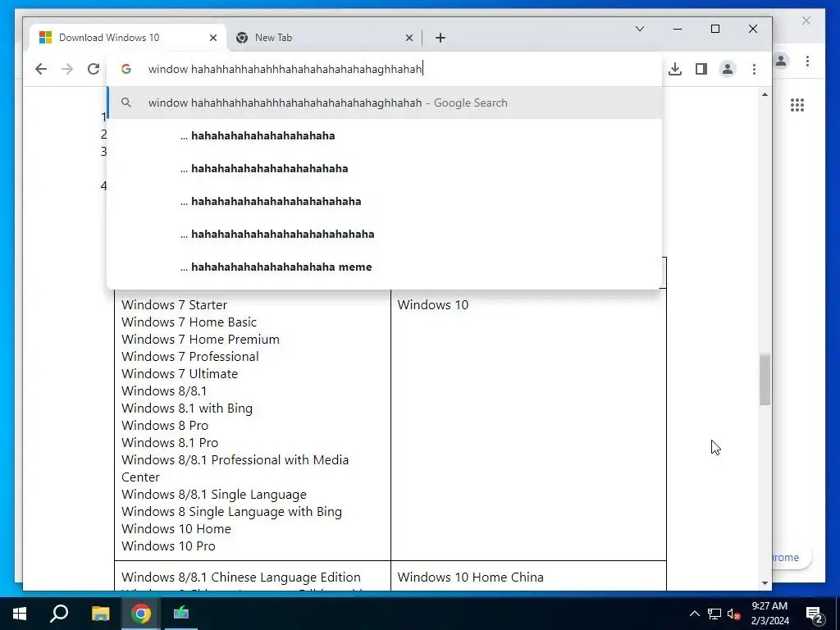
Task: Click the Windows 7 Starter text
Action: pos(174,305)
